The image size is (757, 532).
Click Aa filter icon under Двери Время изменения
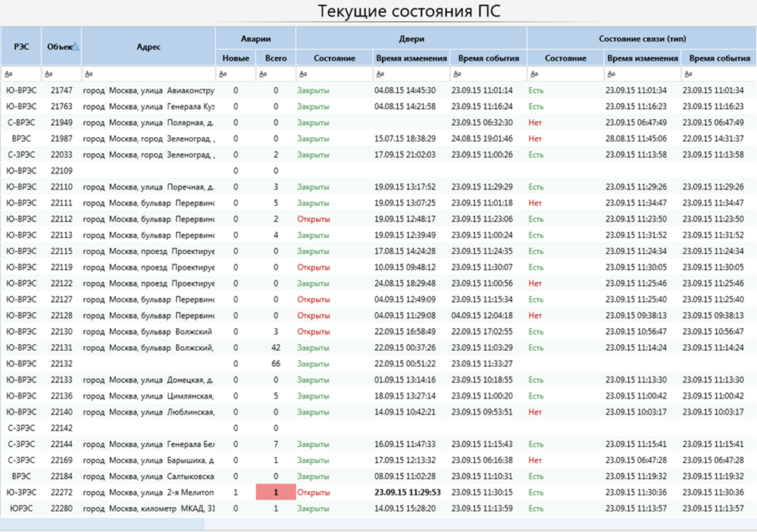(x=379, y=74)
